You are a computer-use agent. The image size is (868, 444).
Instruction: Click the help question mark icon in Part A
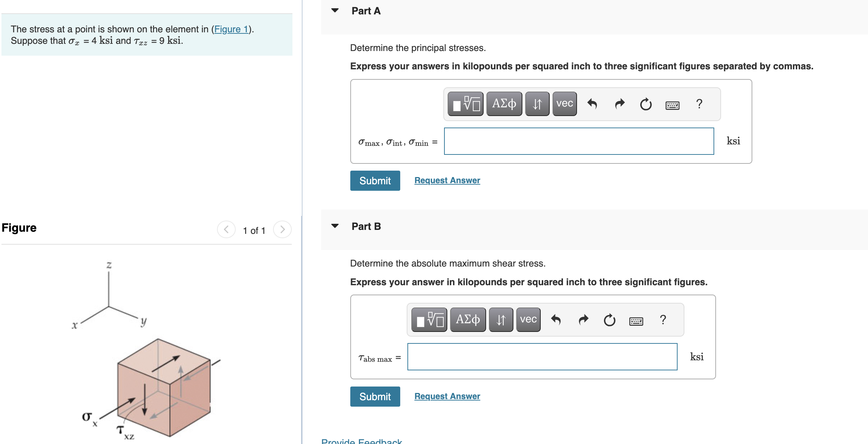pos(699,104)
